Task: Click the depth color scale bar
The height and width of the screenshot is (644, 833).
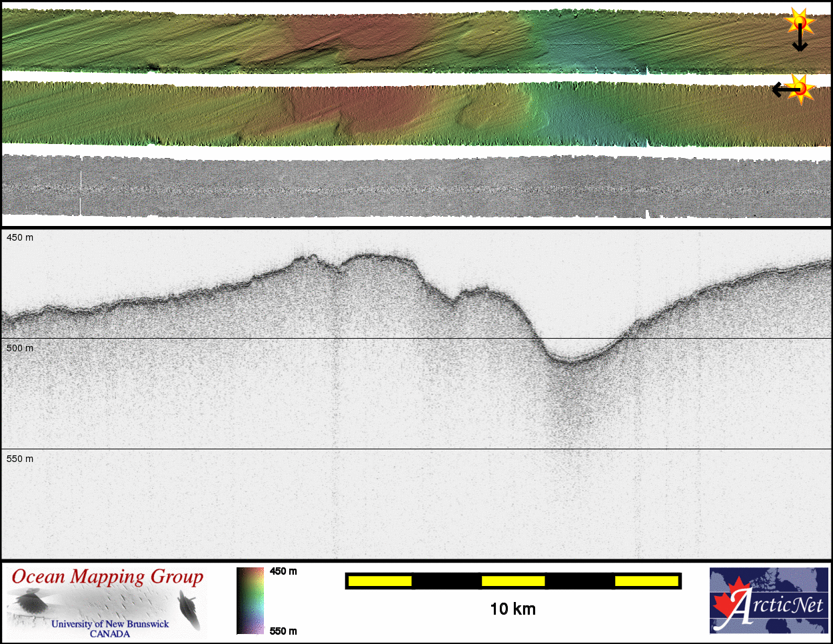Action: coord(251,601)
